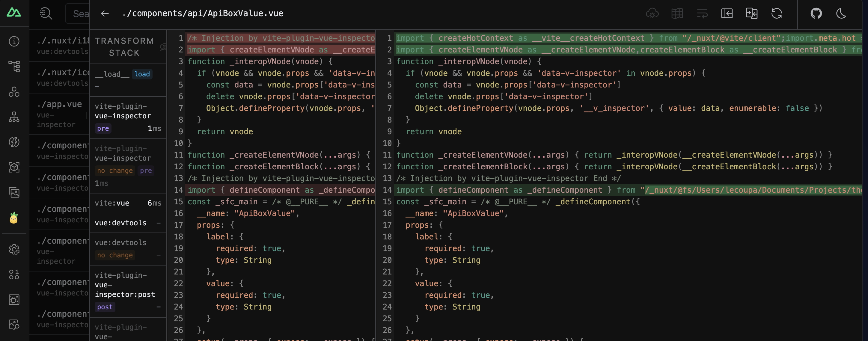Click line 13 'Injection ... End */' in right pane
The width and height of the screenshot is (868, 341).
(508, 178)
